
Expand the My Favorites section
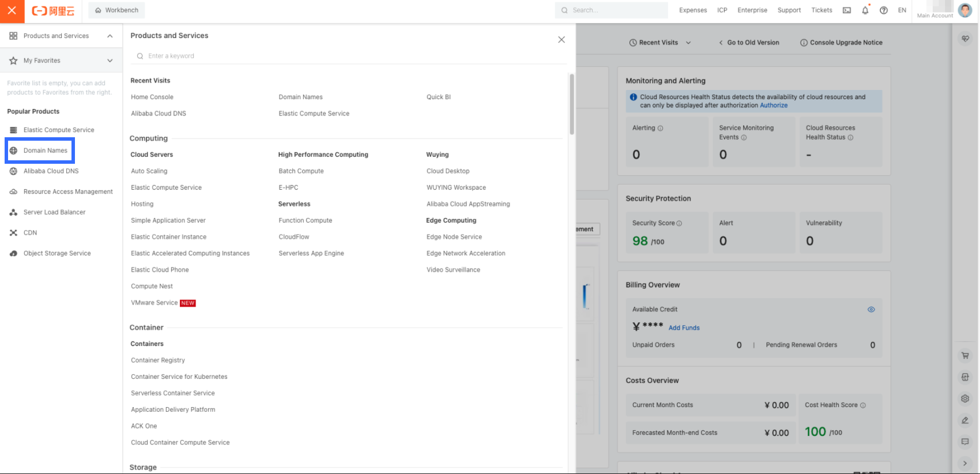(x=110, y=61)
